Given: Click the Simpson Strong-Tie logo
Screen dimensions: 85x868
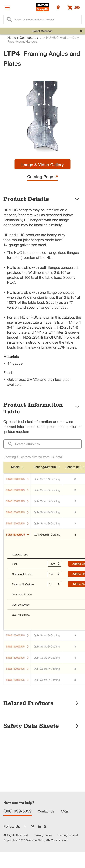Looking at the screenshot, I should tap(42, 7).
